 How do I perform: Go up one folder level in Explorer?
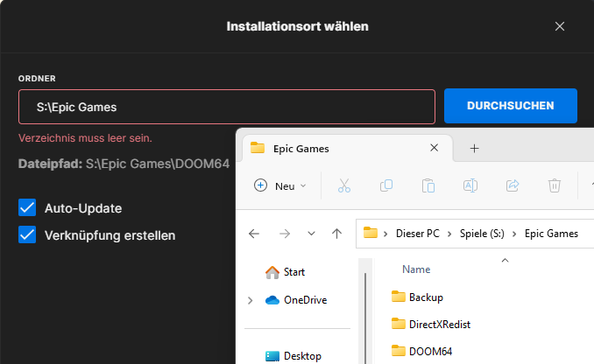tap(336, 234)
